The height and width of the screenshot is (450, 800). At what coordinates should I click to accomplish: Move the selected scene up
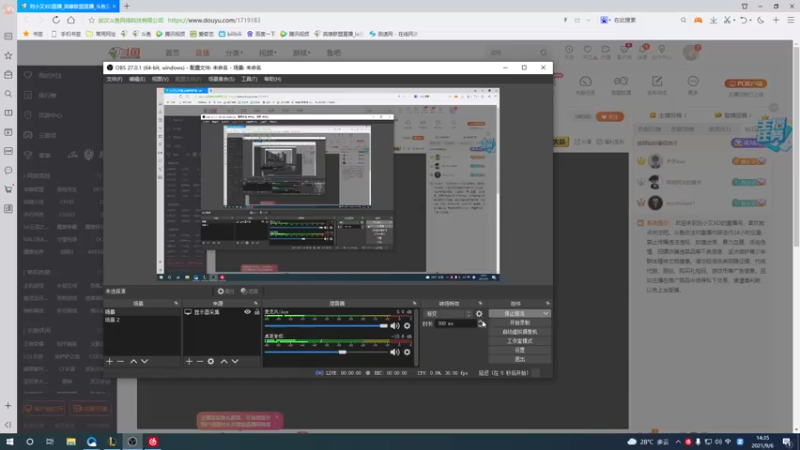click(x=133, y=361)
